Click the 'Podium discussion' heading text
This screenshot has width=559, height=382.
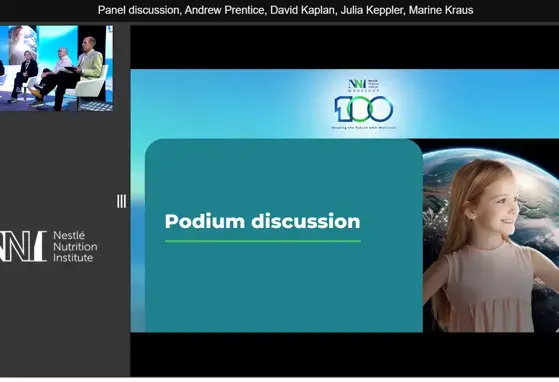tap(262, 221)
